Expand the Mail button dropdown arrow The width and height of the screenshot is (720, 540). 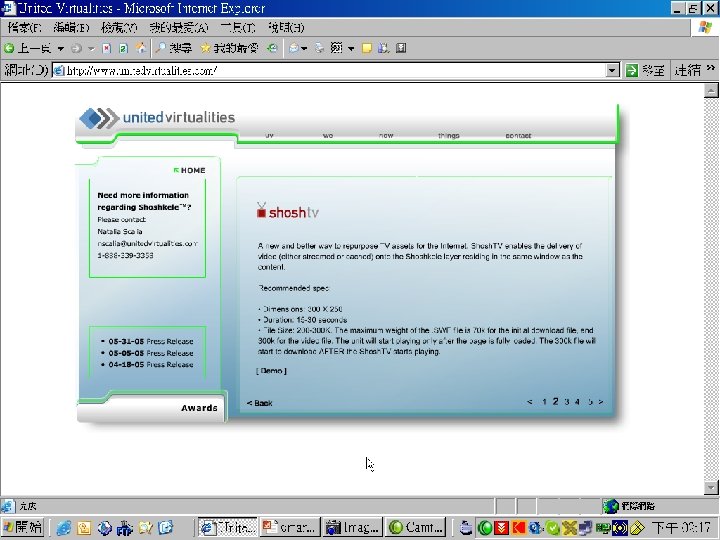pyautogui.click(x=304, y=49)
